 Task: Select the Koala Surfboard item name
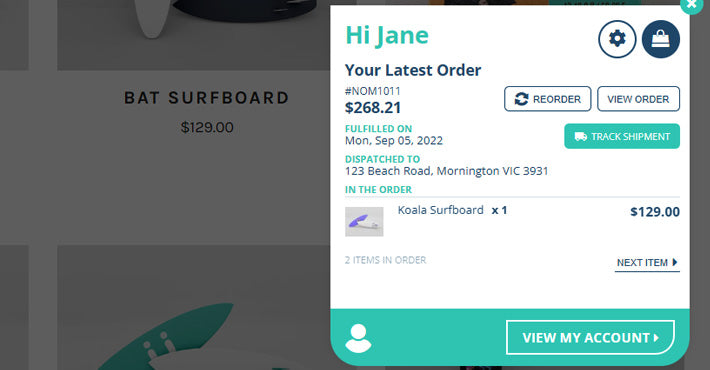click(x=441, y=210)
